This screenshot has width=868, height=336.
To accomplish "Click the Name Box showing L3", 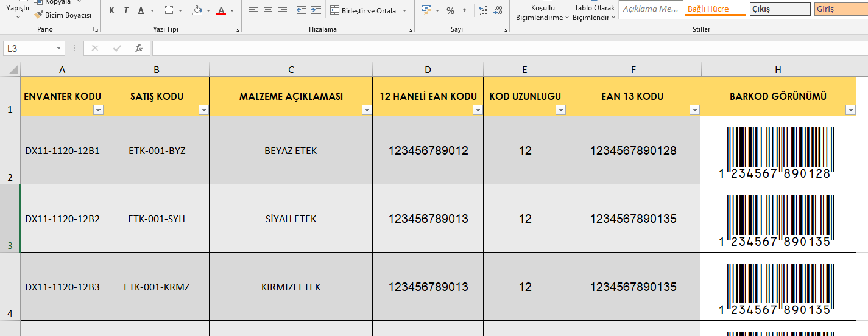I will click(x=29, y=48).
